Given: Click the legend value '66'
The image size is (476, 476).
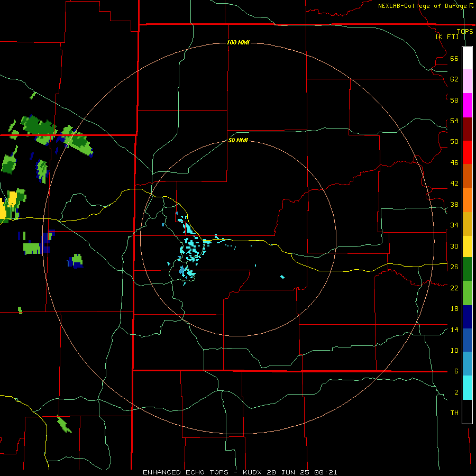Looking at the screenshot, I should click(x=454, y=58).
